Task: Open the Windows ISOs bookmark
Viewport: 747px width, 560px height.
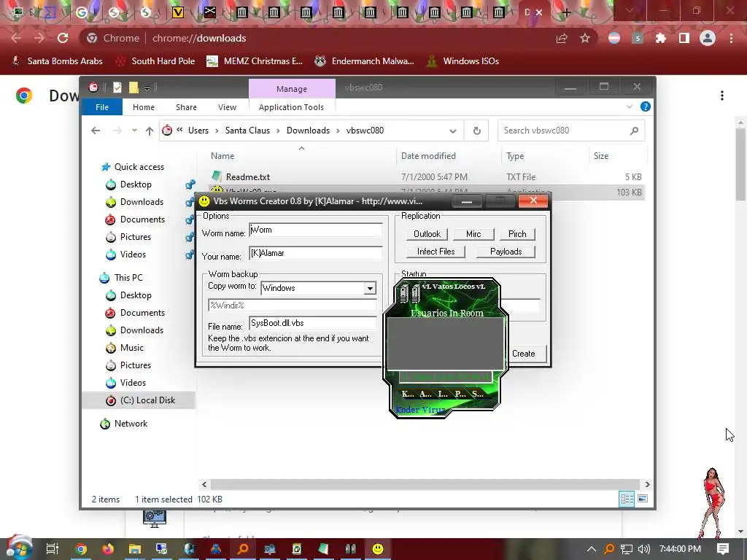Action: click(463, 61)
